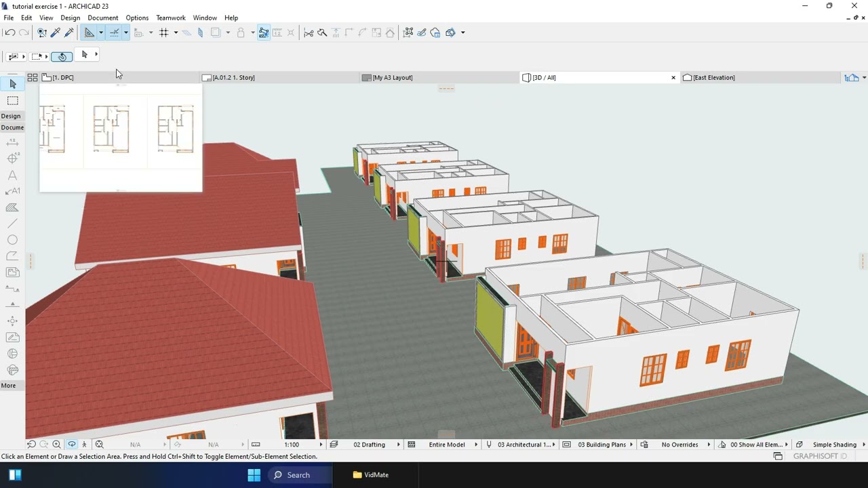Click the Fit in Window zoom icon
Viewport: 868px width, 488px height.
(x=99, y=445)
